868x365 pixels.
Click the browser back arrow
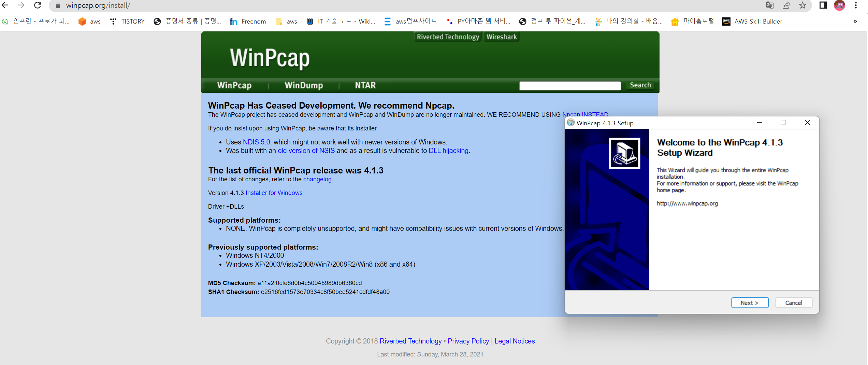click(5, 5)
